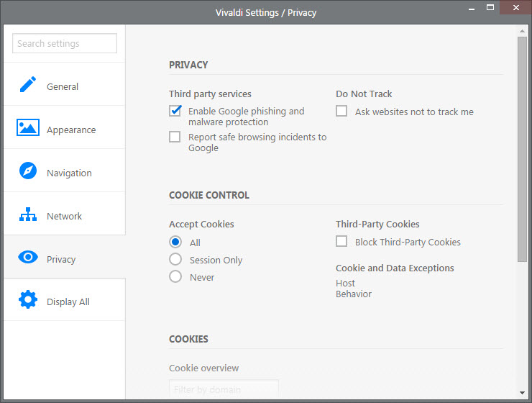This screenshot has width=532, height=403.
Task: Click the Cookie and Data Exceptions label
Action: tap(395, 268)
